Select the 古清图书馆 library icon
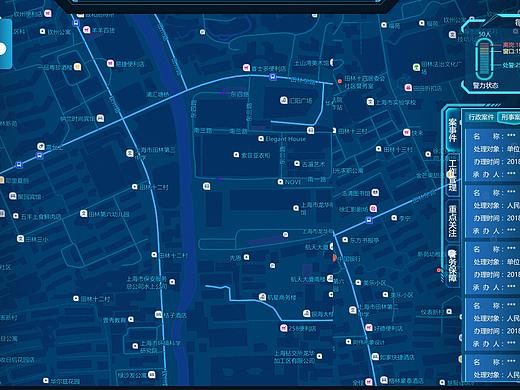 pyautogui.click(x=375, y=192)
